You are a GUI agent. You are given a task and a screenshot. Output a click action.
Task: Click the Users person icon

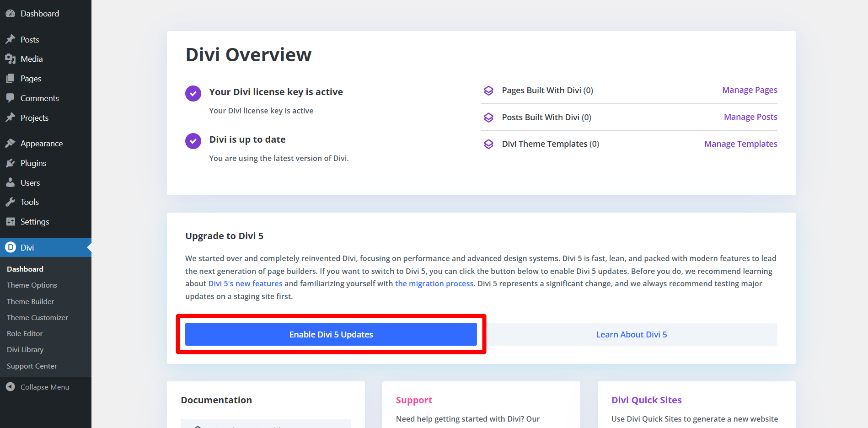(10, 183)
